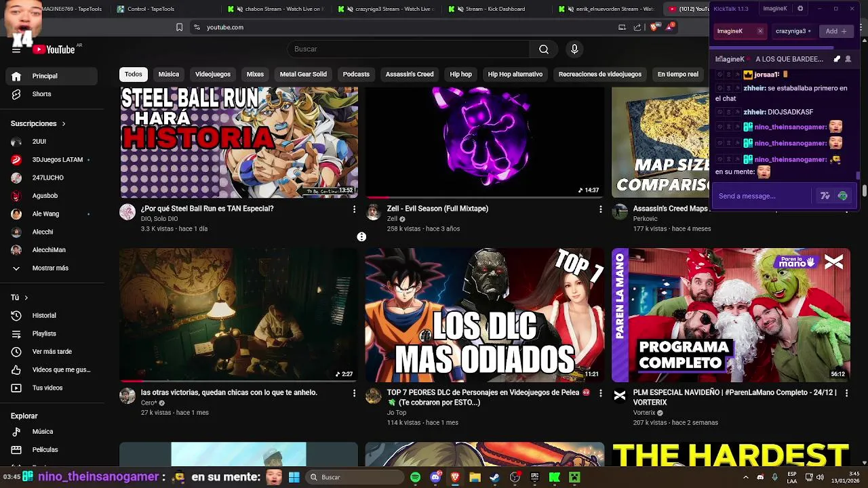Viewport: 868px width, 488px height.
Task: Click the pin icon in KickTalk header
Action: point(837,59)
